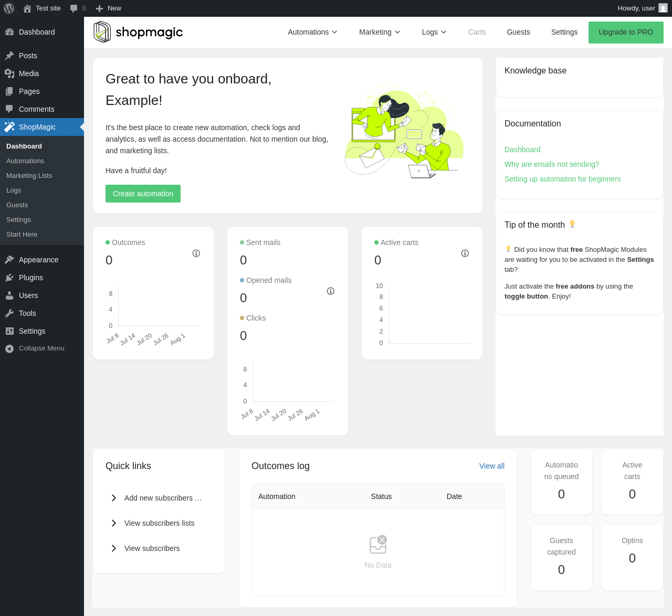This screenshot has height=616, width=672.
Task: Open the Test site home icon
Action: [x=27, y=8]
